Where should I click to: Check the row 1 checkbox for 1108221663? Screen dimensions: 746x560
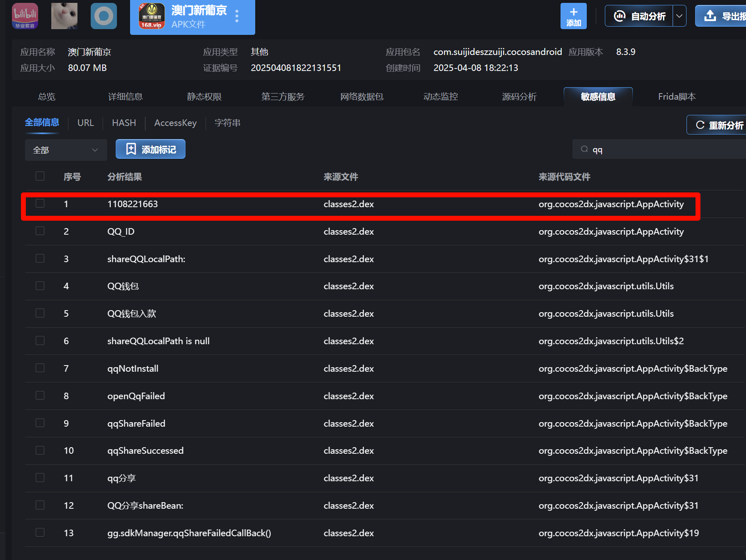point(40,203)
